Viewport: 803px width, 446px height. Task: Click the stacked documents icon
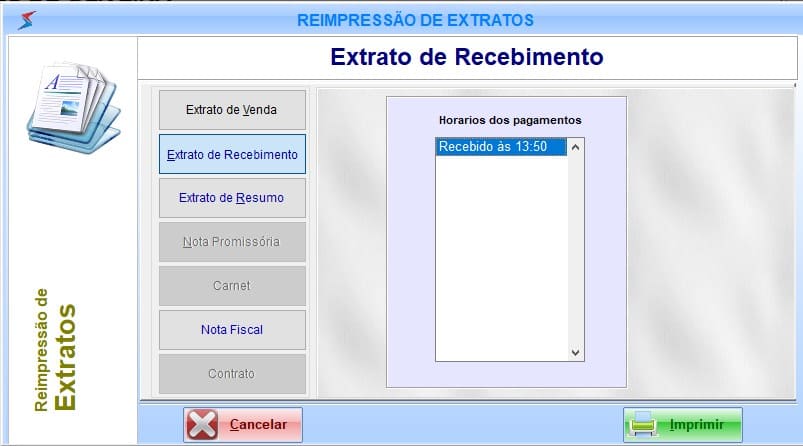tap(74, 108)
